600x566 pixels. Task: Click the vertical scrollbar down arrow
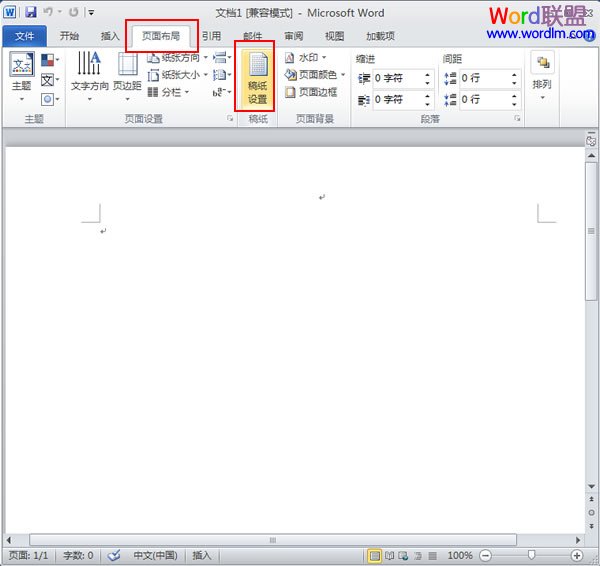click(591, 486)
